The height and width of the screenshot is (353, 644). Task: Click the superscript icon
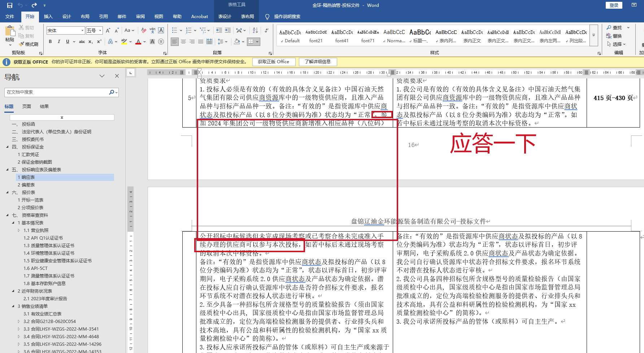click(99, 42)
